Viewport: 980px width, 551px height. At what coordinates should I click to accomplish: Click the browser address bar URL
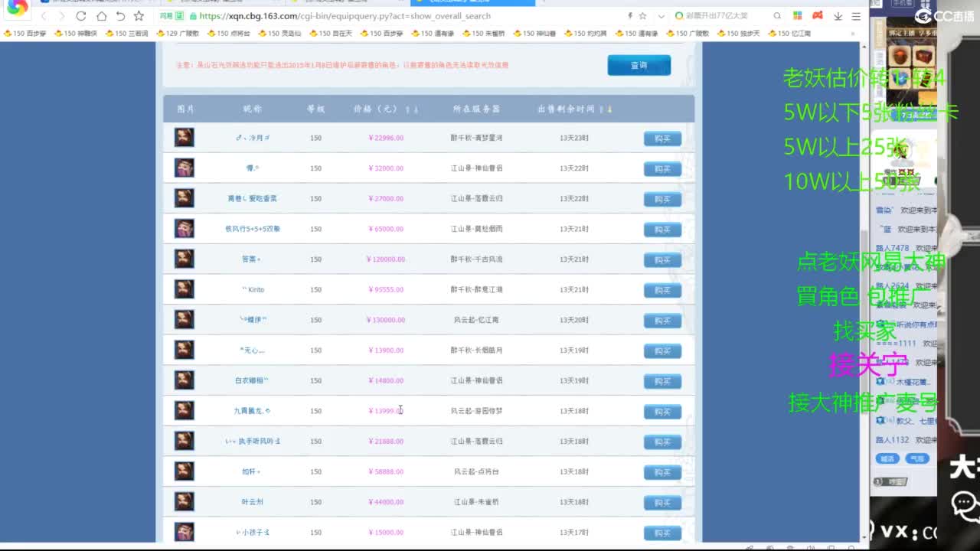pos(345,16)
